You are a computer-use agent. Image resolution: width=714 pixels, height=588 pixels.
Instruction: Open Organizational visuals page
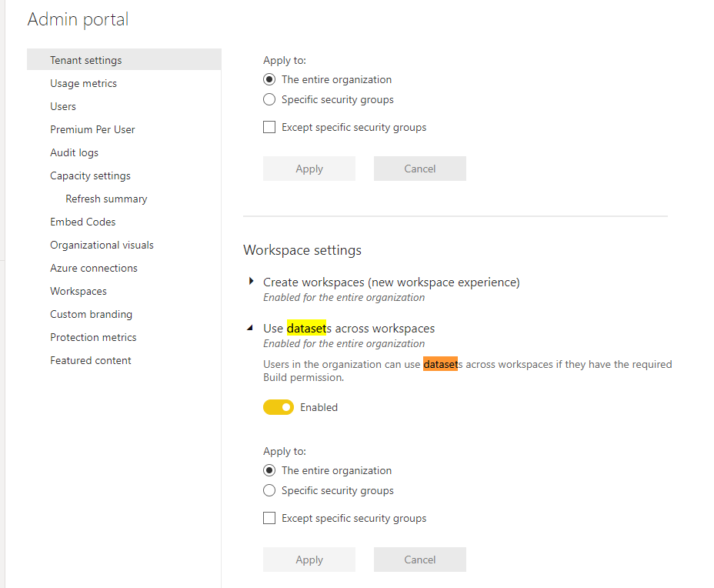(102, 245)
